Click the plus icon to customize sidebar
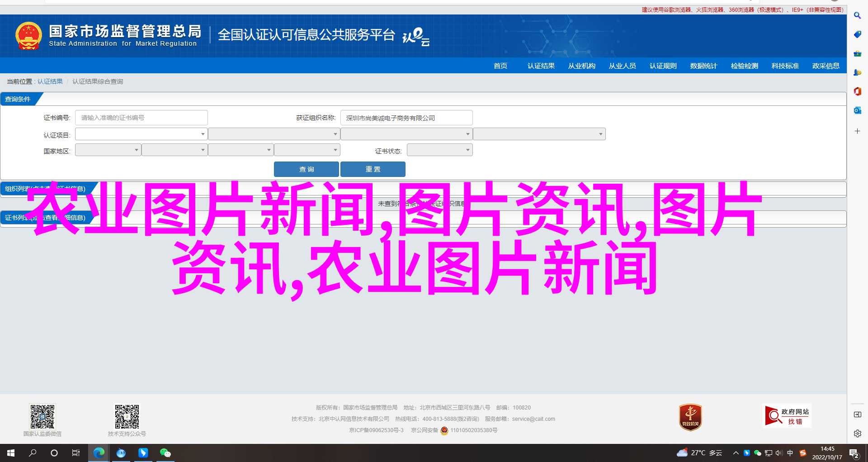 [857, 131]
